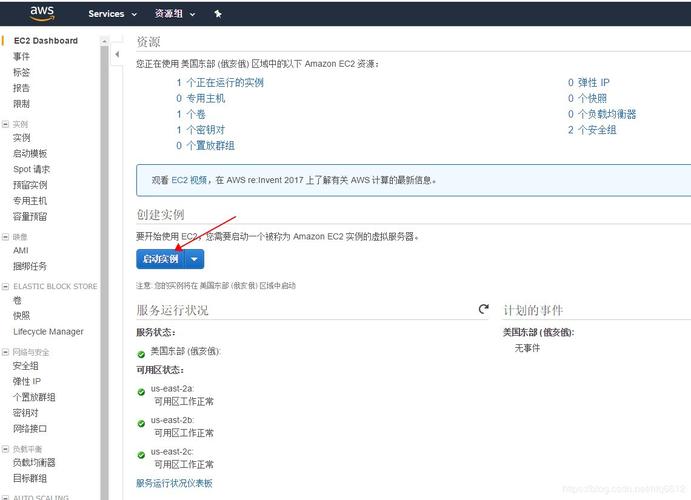This screenshot has height=500, width=691.
Task: Open the Services dropdown menu
Action: tap(112, 14)
